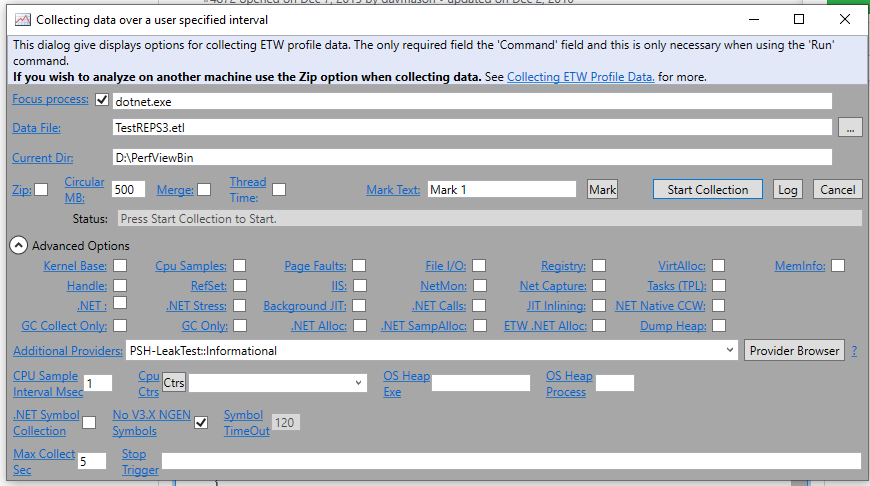Check the .NET Stress option
The height and width of the screenshot is (486, 870).
[x=240, y=306]
